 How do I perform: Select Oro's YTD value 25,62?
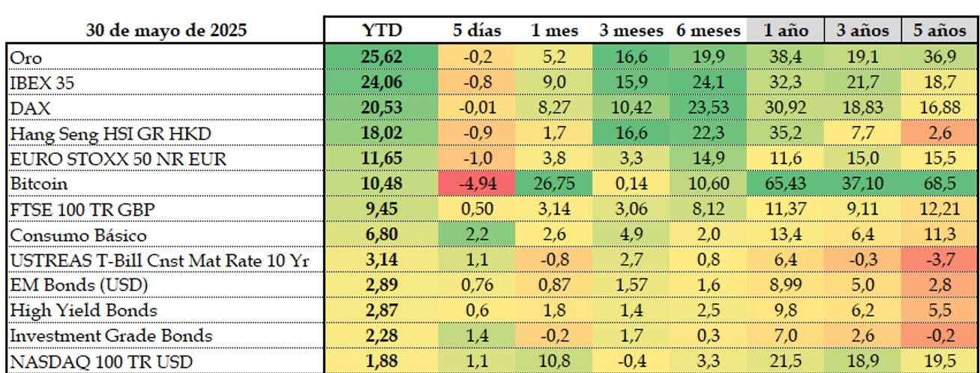coord(382,56)
